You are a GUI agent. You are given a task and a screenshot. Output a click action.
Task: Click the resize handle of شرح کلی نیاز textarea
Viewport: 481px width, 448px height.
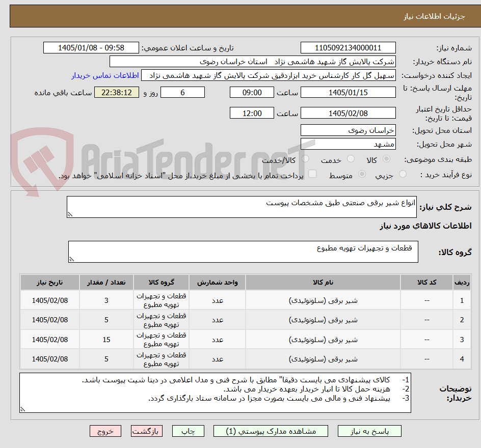point(70,214)
